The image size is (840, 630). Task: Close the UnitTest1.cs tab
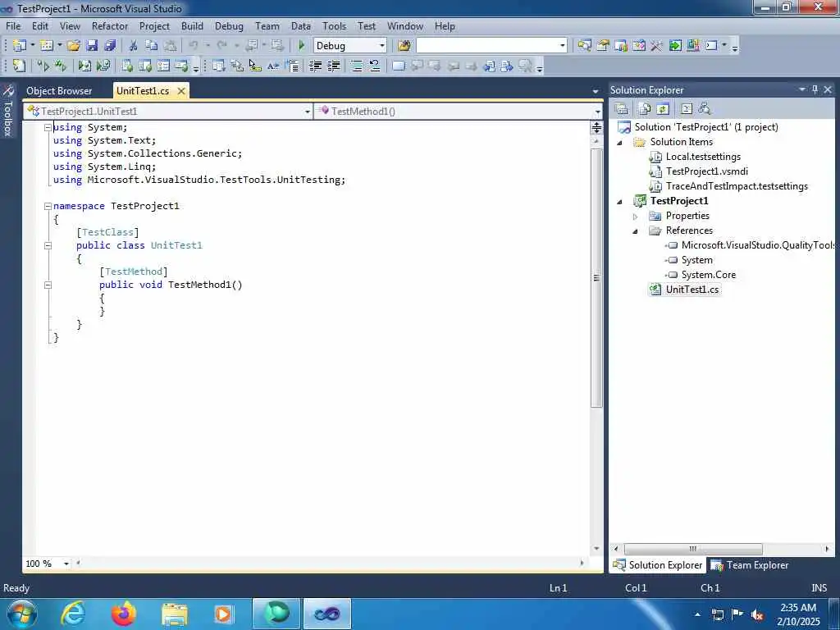tap(181, 90)
